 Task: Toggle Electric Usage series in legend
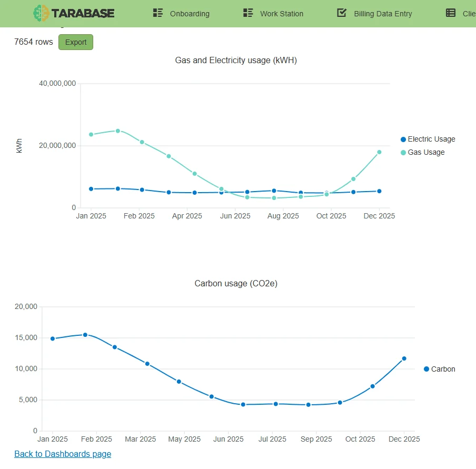[428, 139]
